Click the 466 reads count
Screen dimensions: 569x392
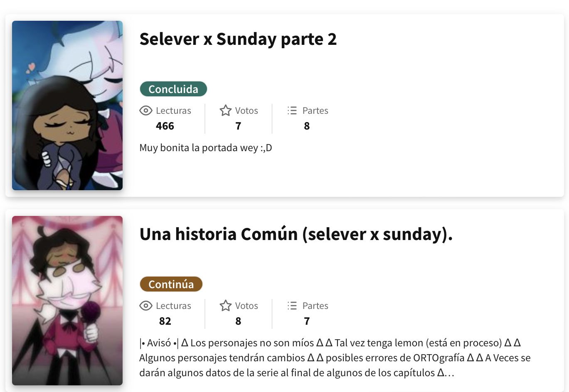coord(165,126)
